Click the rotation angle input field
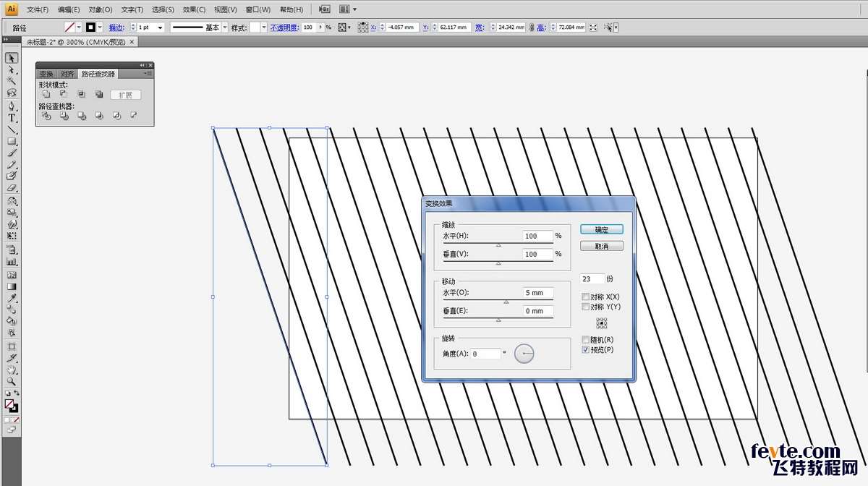This screenshot has width=868, height=486. [x=485, y=354]
